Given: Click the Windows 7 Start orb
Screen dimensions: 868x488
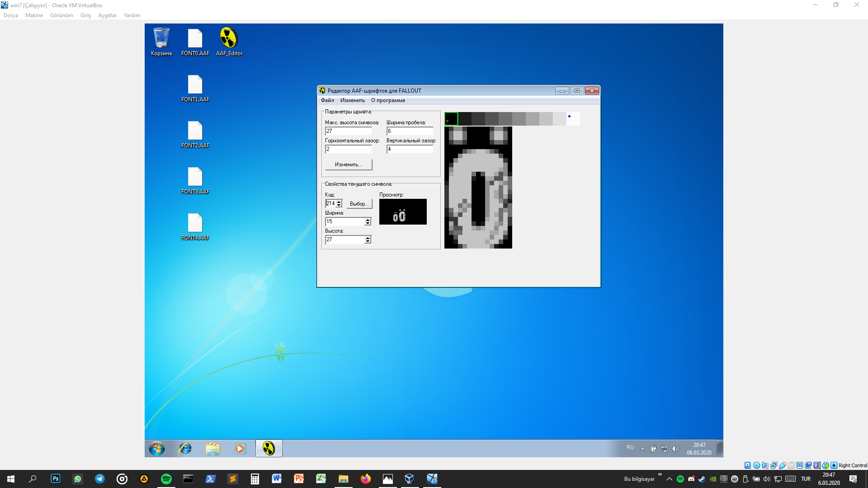Looking at the screenshot, I should (157, 448).
